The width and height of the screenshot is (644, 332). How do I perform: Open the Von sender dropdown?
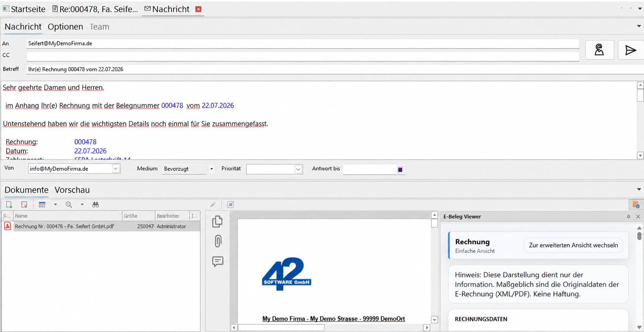116,169
